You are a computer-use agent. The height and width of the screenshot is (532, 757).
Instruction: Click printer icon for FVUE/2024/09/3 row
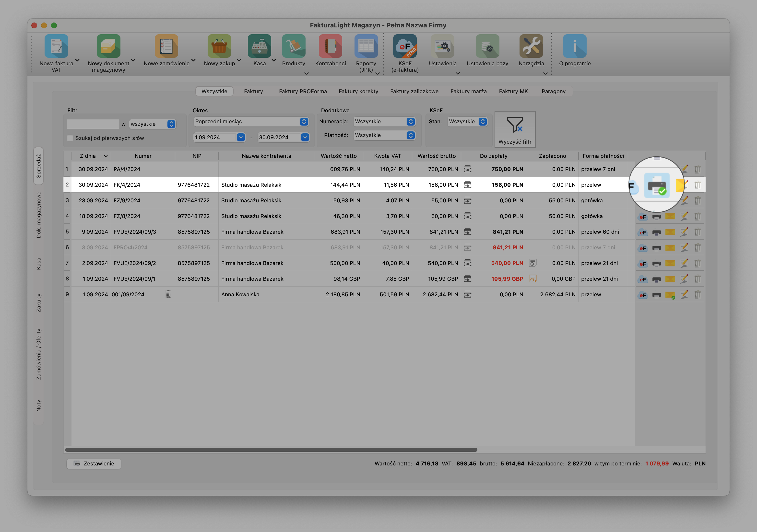pos(656,232)
